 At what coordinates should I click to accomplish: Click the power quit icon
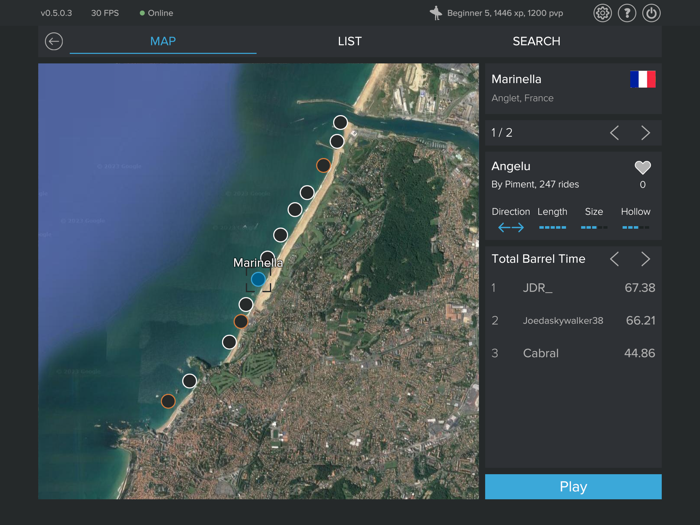[651, 13]
